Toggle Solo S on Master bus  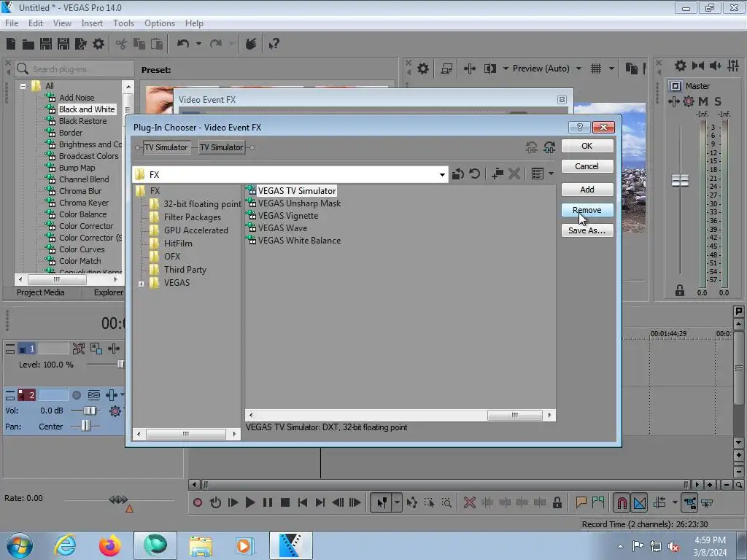(x=718, y=101)
